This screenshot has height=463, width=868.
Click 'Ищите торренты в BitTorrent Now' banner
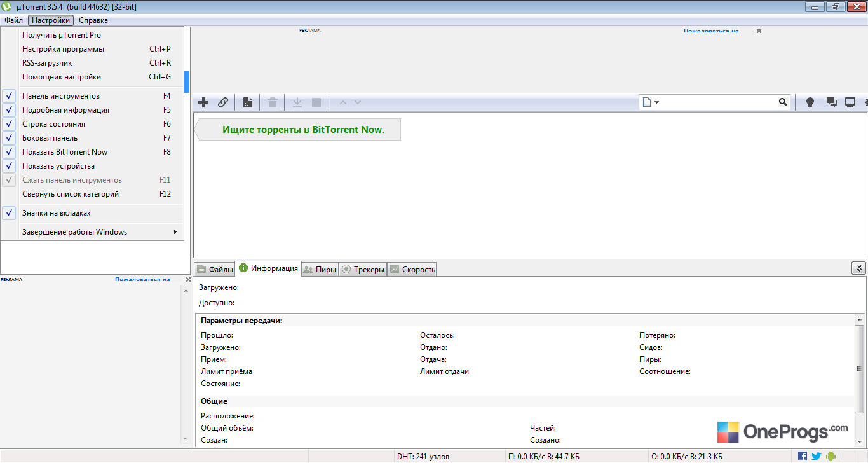(298, 130)
